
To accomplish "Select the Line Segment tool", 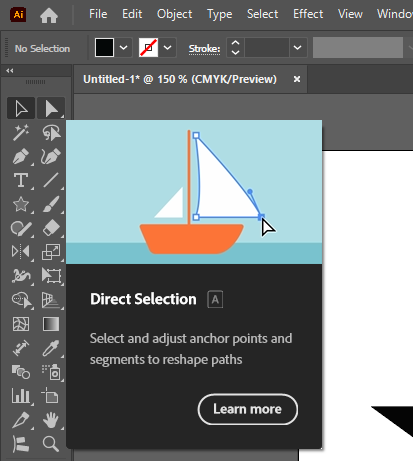I will pos(51,180).
